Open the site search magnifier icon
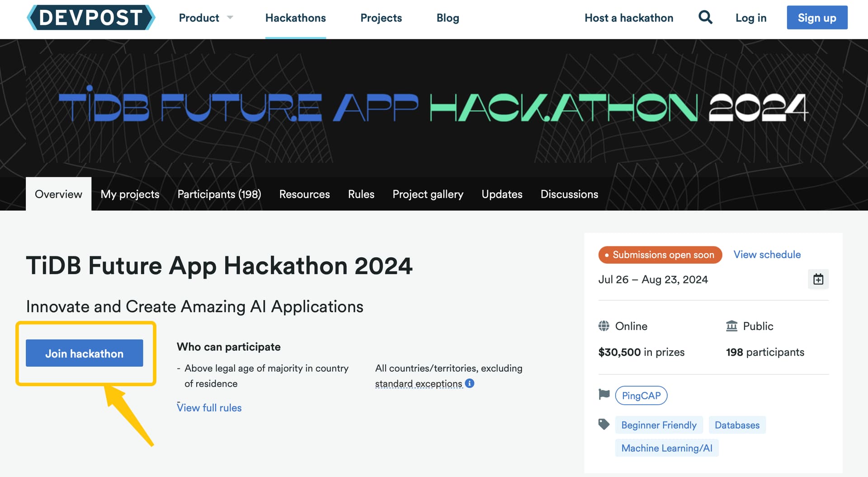 pos(705,18)
